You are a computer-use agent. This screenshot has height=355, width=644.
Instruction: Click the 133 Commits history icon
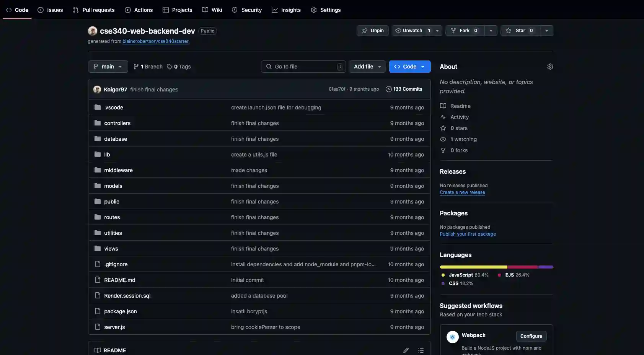(x=388, y=89)
